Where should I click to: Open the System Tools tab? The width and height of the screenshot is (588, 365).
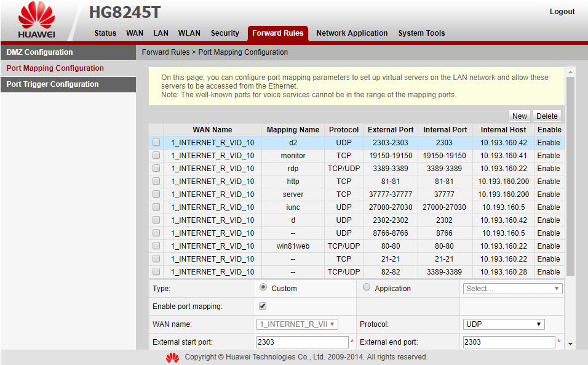point(421,33)
